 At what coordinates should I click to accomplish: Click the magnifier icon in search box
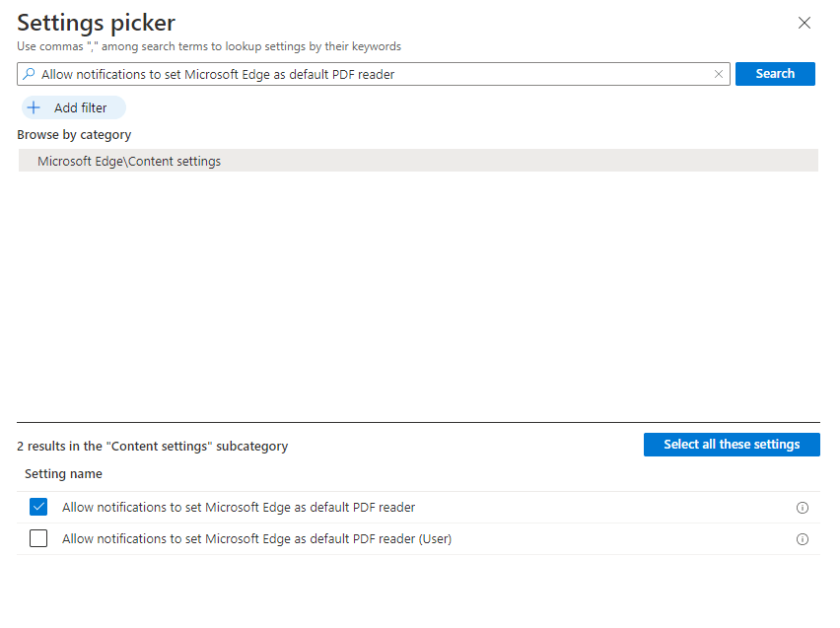[30, 74]
